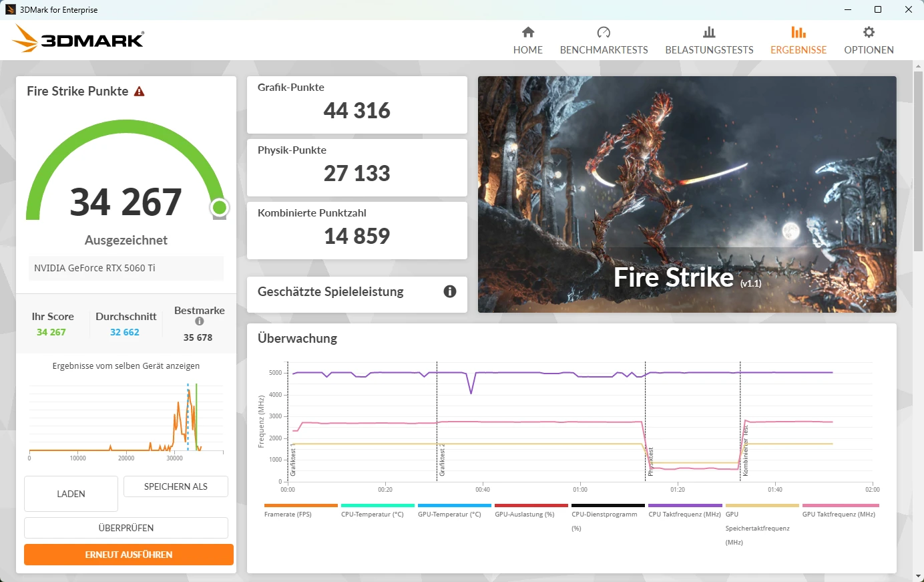Image resolution: width=924 pixels, height=582 pixels.
Task: Click the Fire Strike preview image
Action: click(x=687, y=194)
